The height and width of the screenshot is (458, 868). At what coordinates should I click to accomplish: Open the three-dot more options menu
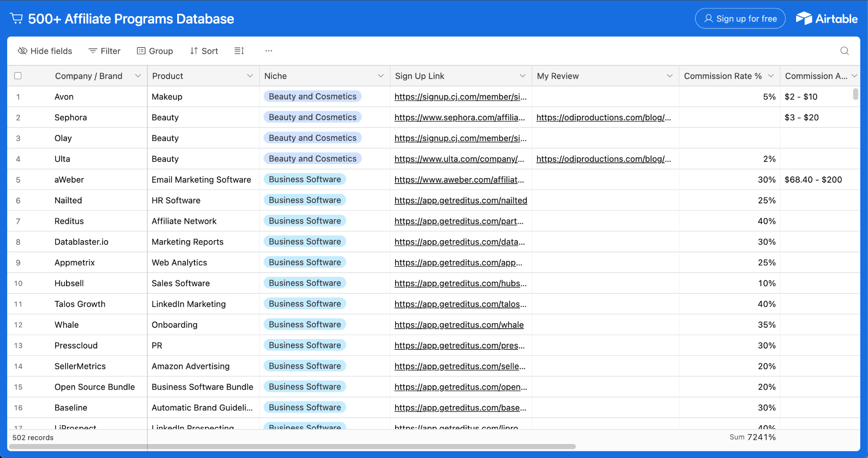pos(269,51)
